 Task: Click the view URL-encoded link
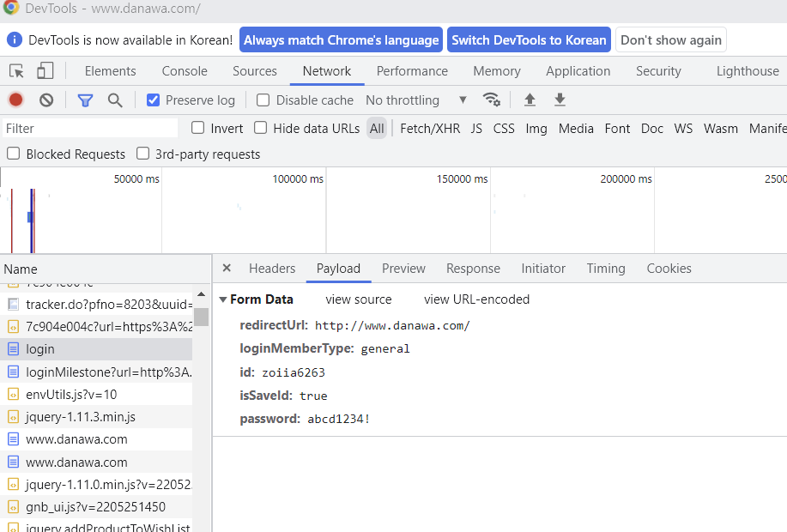(477, 299)
